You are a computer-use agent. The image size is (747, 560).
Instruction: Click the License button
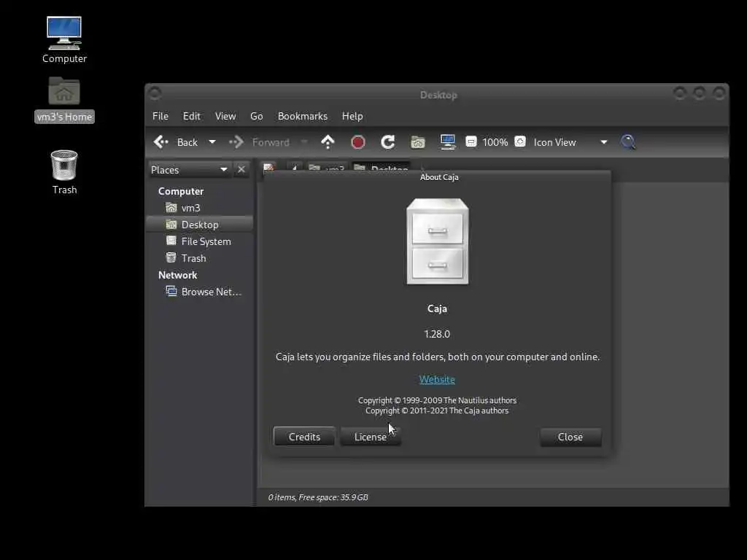click(370, 437)
